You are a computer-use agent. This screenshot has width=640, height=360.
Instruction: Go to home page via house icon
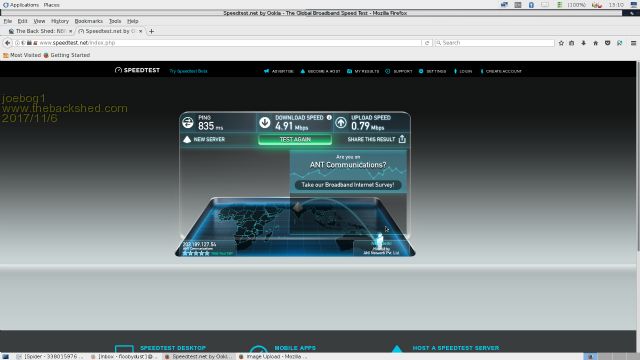click(596, 43)
